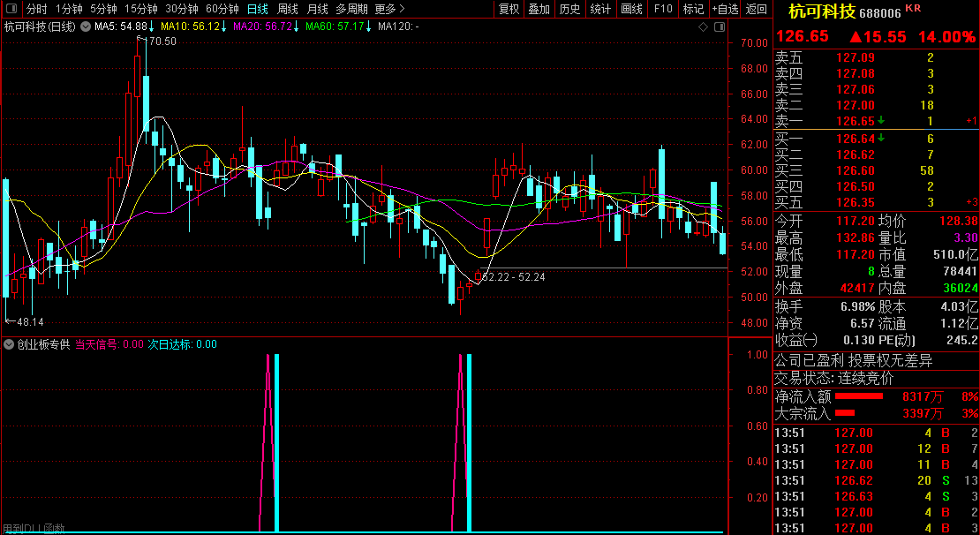980x535 pixels.
Task: Click the red up-triangle price change indicator
Action: (x=856, y=37)
